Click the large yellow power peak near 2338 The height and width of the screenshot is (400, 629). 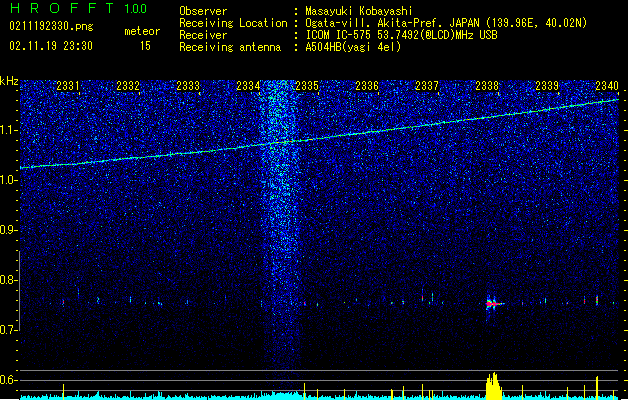click(x=493, y=386)
